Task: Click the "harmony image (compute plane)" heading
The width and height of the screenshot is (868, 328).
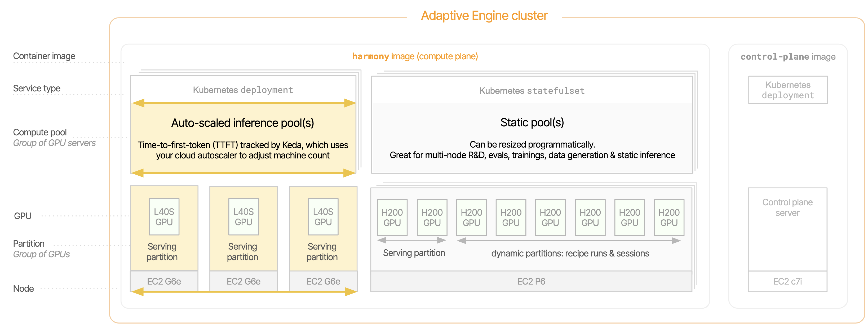Action: click(415, 56)
